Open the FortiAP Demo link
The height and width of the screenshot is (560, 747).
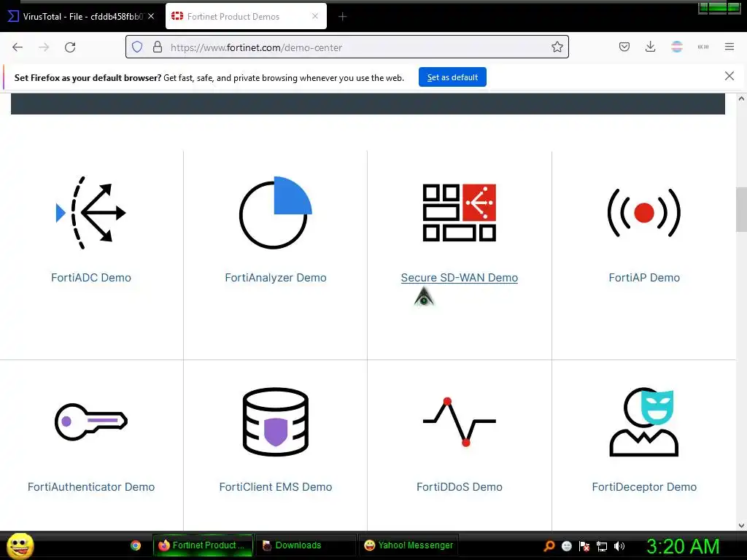644,278
